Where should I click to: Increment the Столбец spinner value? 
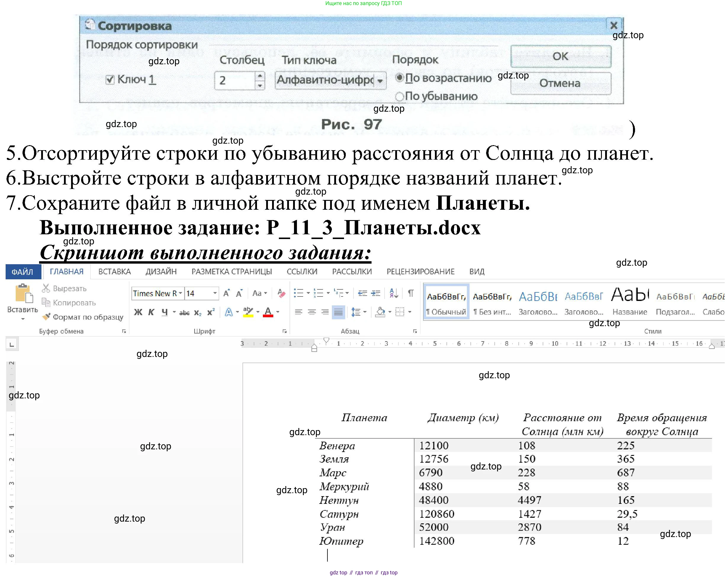[260, 76]
